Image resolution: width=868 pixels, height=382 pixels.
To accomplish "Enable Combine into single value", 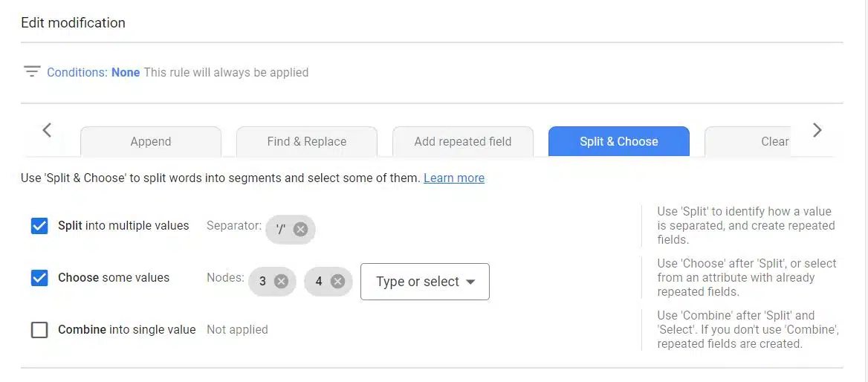I will tap(39, 330).
